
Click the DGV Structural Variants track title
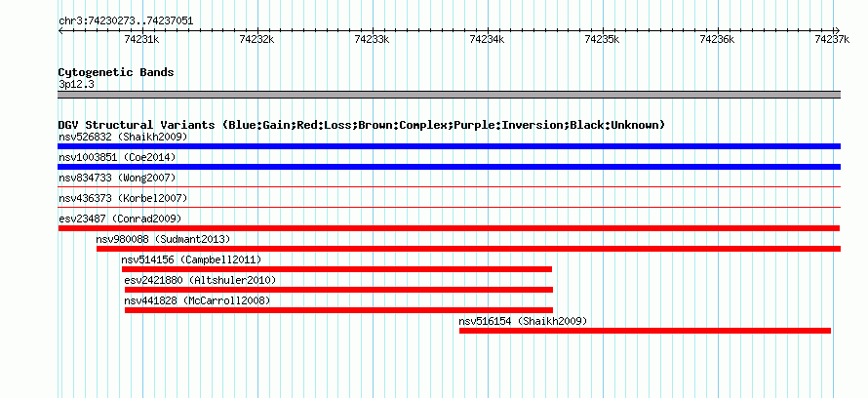362,125
